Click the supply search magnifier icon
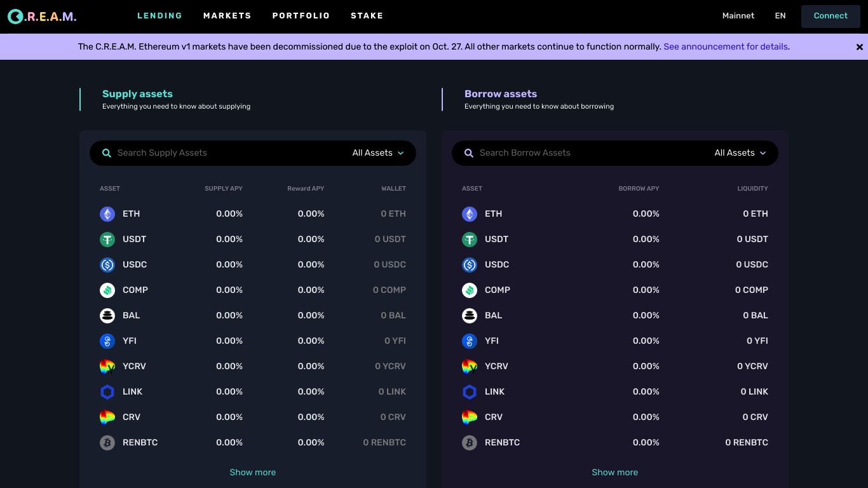868x488 pixels. click(x=107, y=153)
